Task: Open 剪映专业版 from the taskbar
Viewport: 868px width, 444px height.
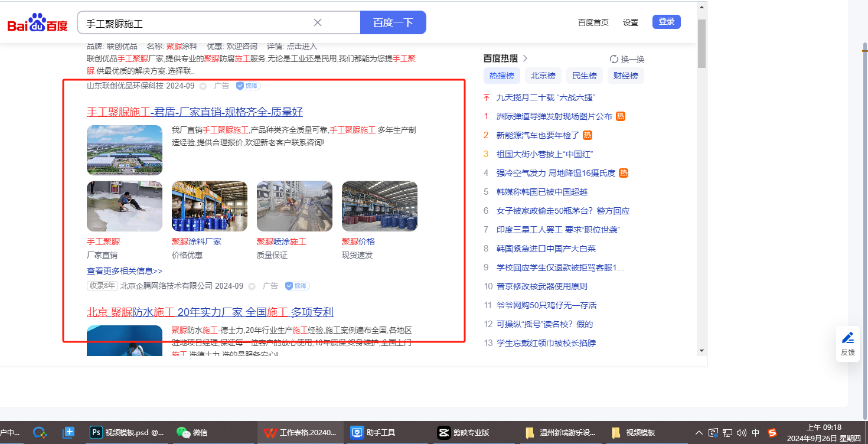Action: [464, 432]
